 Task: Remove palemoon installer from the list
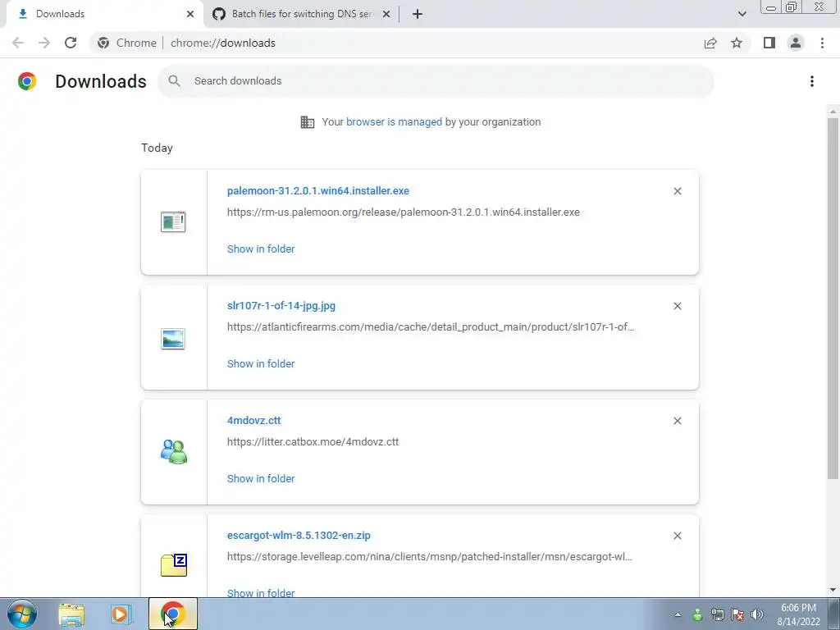click(x=677, y=191)
